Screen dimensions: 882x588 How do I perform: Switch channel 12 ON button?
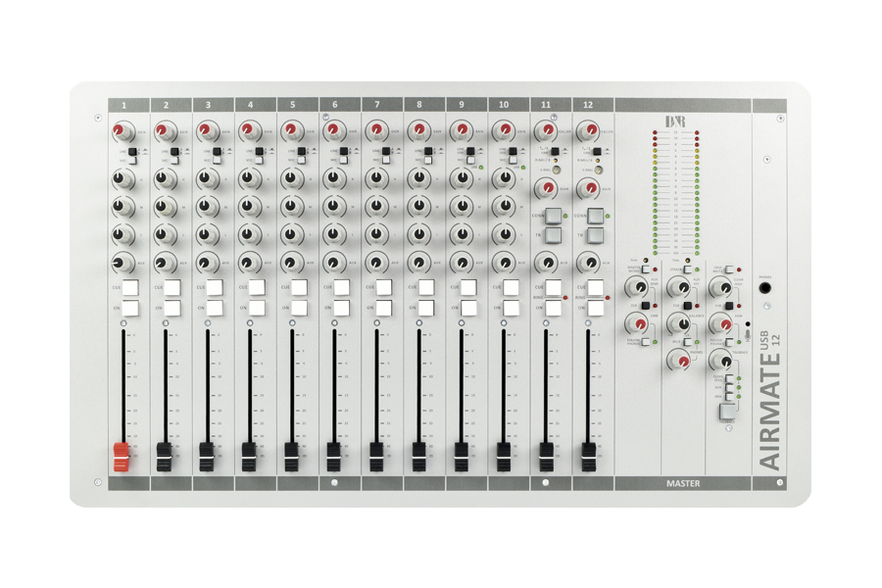(x=595, y=309)
